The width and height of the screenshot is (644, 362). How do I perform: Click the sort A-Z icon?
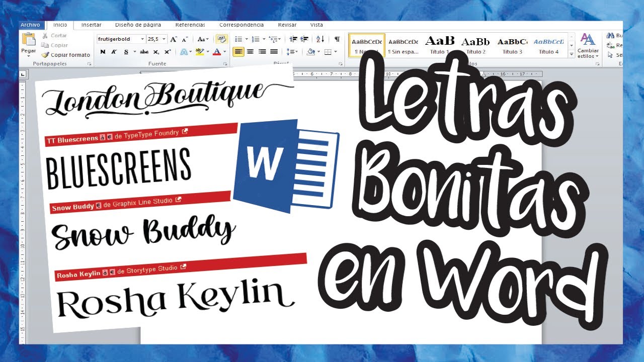click(320, 39)
